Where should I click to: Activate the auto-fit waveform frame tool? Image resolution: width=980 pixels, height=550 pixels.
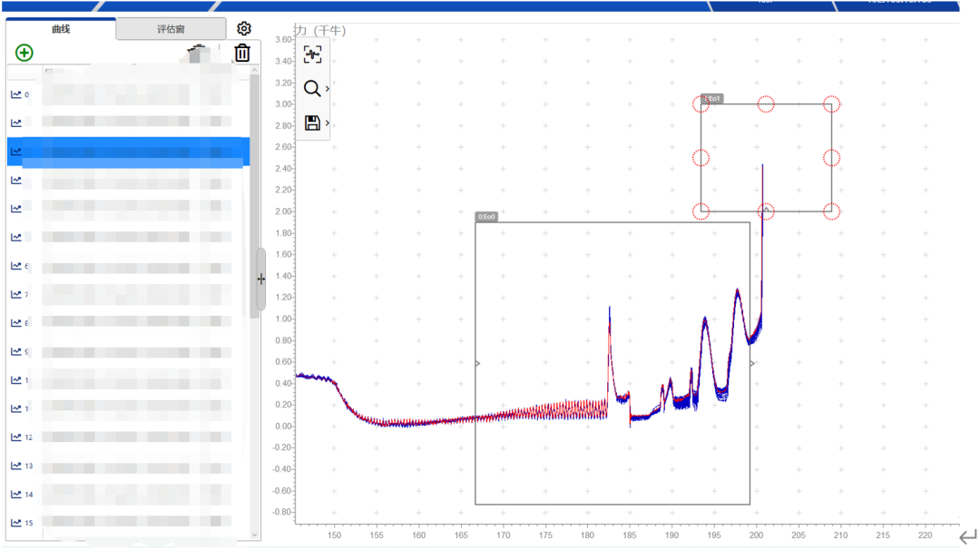click(312, 55)
